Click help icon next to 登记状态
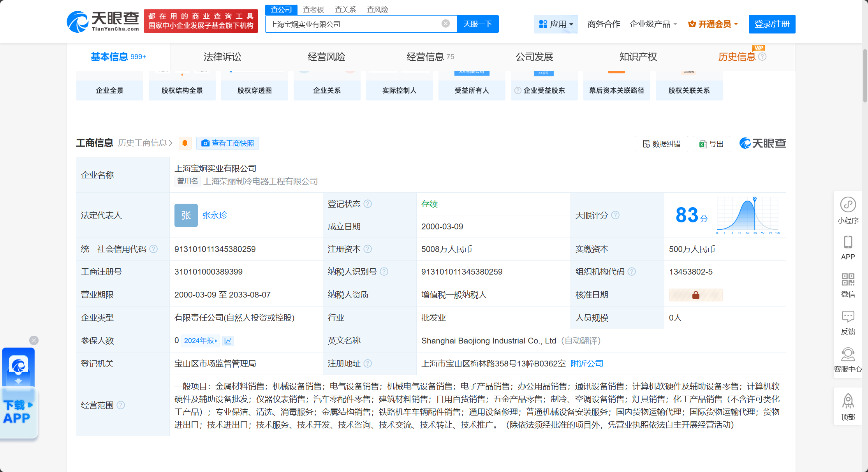The width and height of the screenshot is (868, 472). [368, 204]
